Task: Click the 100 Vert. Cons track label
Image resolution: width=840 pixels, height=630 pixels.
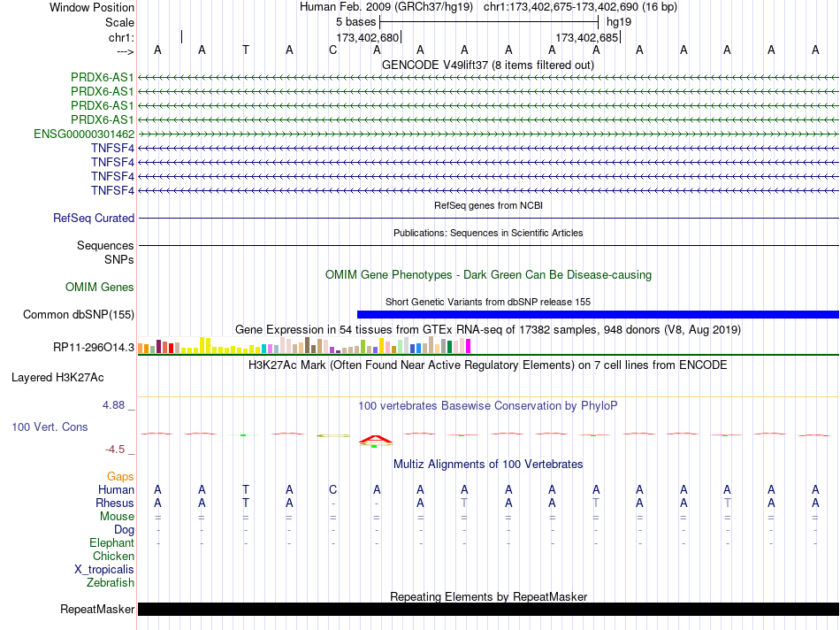Action: click(x=50, y=426)
